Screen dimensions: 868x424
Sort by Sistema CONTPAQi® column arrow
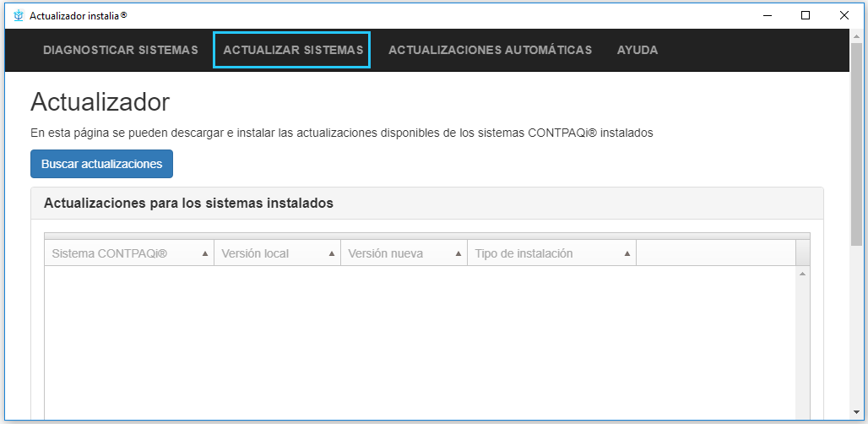pos(205,253)
